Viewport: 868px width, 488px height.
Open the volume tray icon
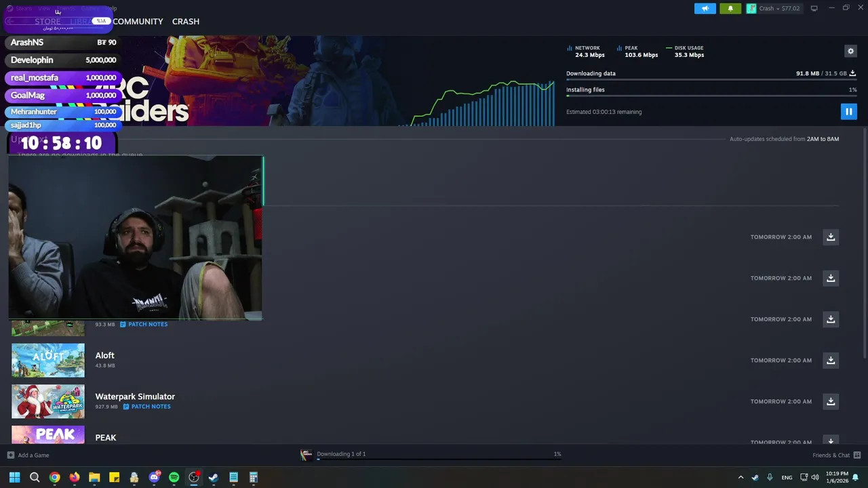point(814,477)
